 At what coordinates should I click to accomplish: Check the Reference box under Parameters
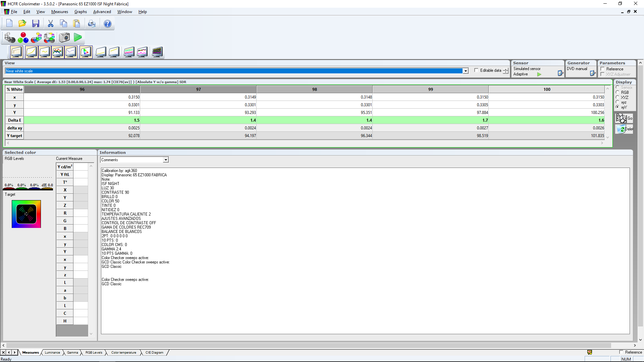coord(603,69)
